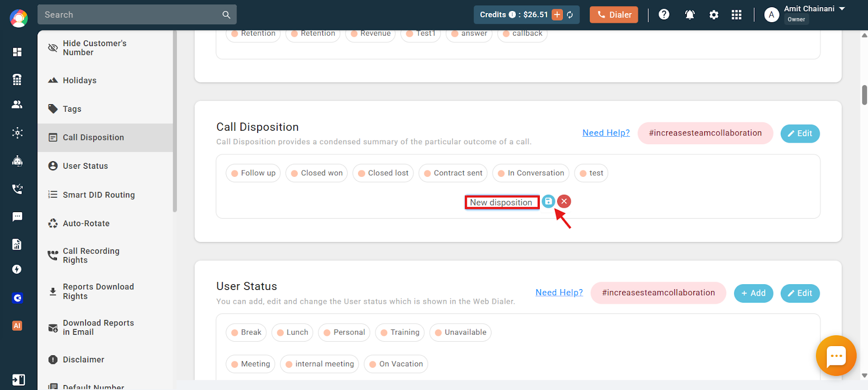Click the test disposition chip
Screen dimensions: 868x390
pos(591,173)
